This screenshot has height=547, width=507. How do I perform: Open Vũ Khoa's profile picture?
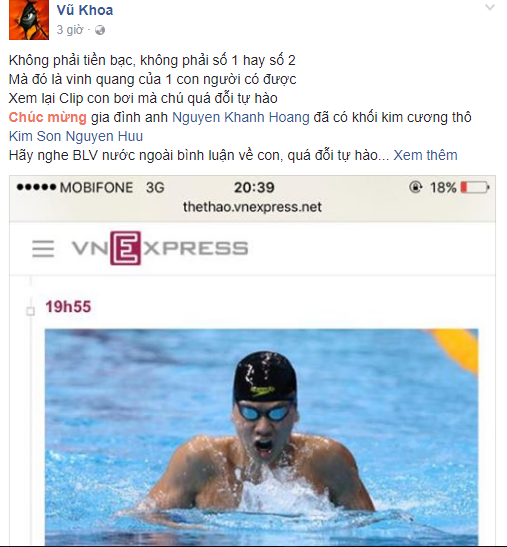pyautogui.click(x=29, y=20)
